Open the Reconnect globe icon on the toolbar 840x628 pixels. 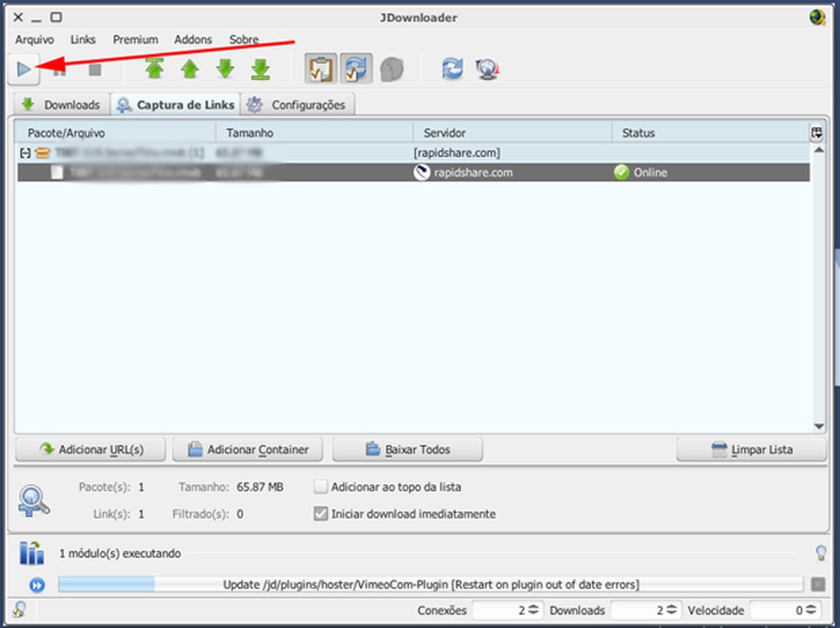click(x=487, y=71)
